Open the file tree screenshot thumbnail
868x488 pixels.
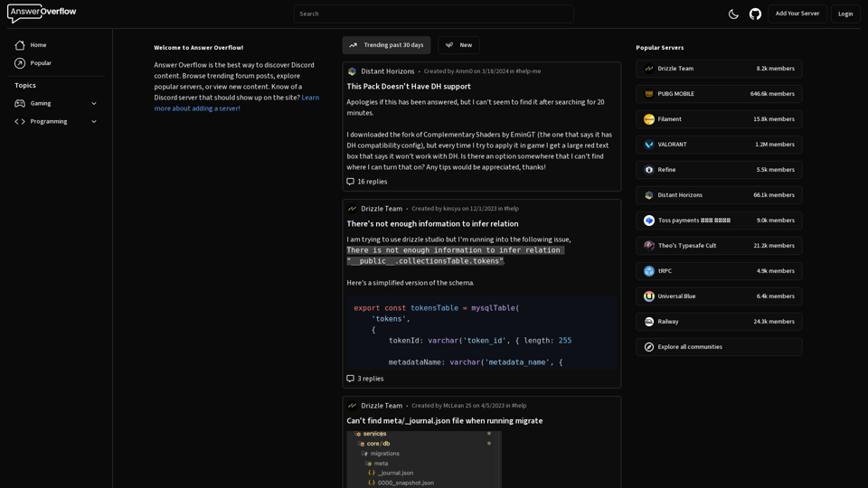[424, 459]
